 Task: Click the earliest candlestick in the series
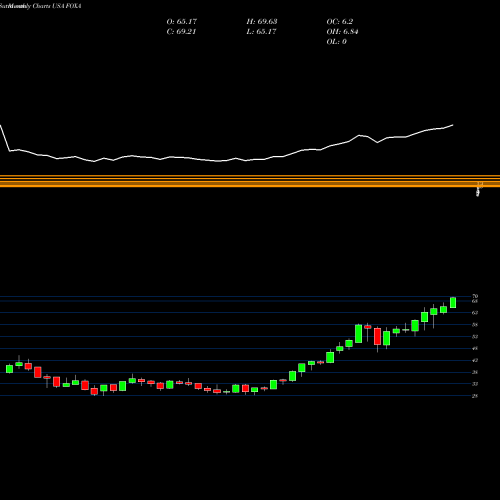tap(9, 369)
